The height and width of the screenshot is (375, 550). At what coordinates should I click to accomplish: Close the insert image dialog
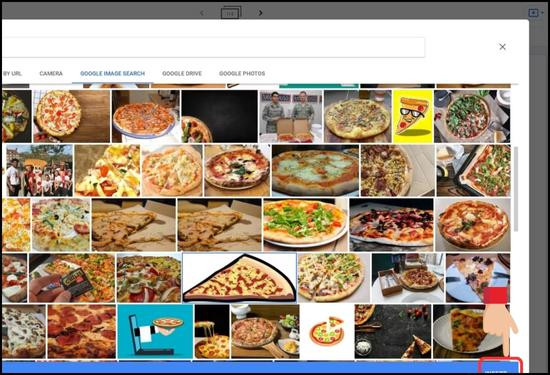pos(502,47)
